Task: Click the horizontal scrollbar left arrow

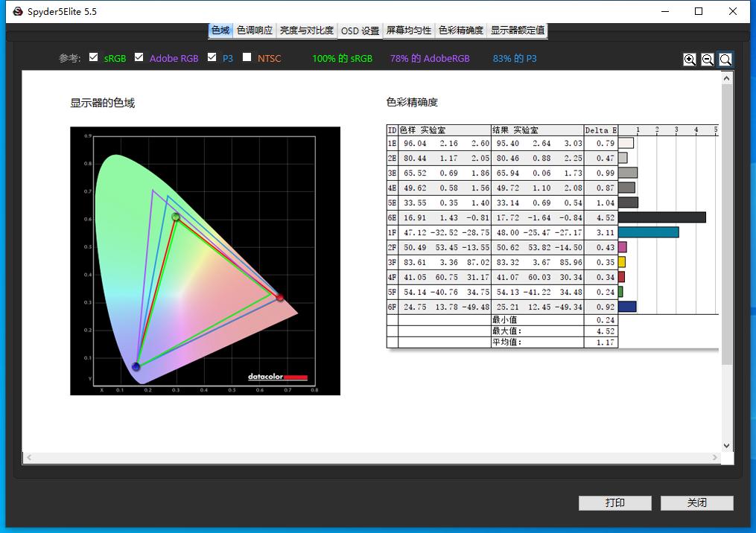Action: (28, 457)
